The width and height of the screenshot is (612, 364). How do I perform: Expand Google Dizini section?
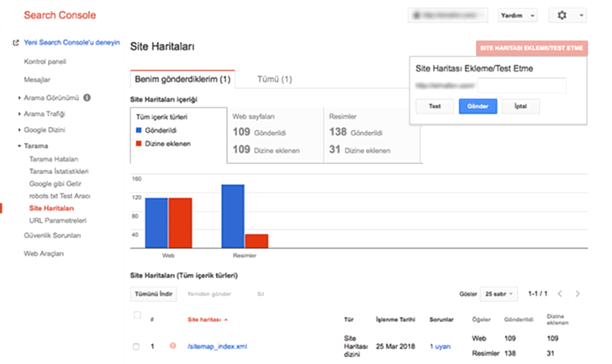(19, 130)
